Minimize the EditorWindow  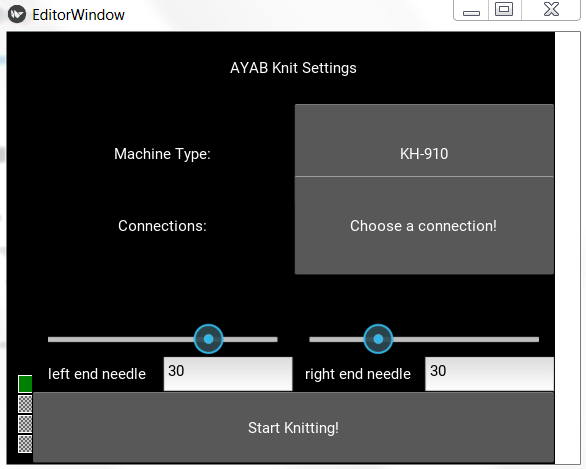[471, 10]
